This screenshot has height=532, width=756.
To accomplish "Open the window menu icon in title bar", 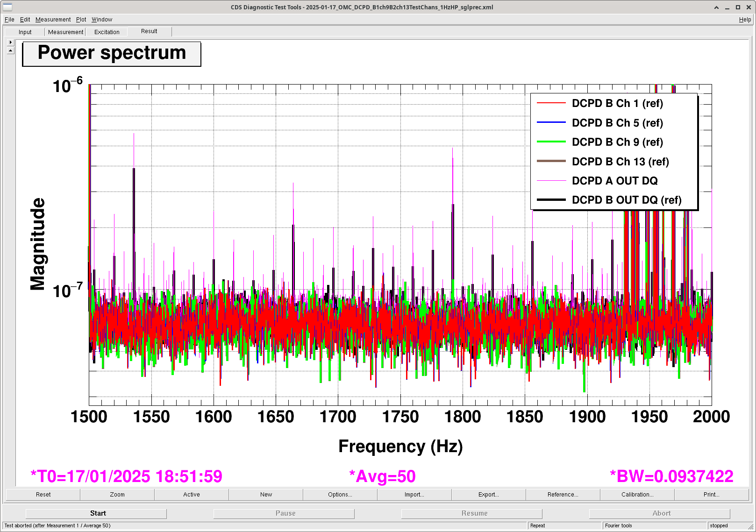I will (x=7, y=7).
